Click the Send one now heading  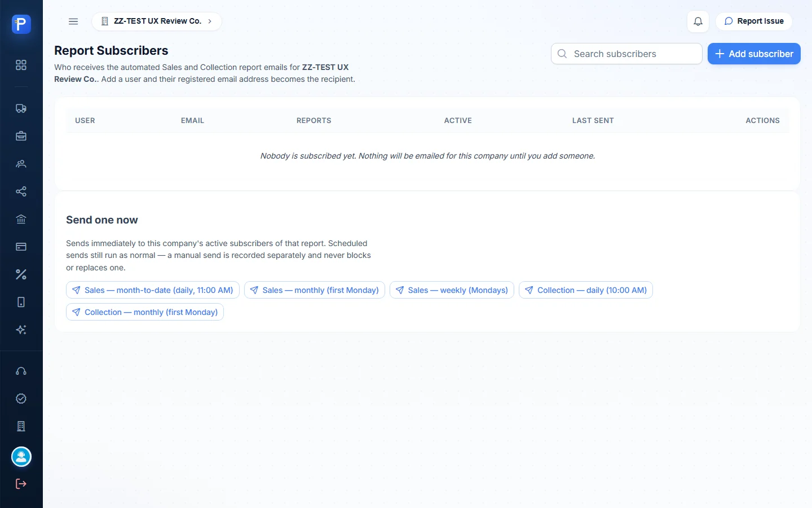tap(102, 220)
